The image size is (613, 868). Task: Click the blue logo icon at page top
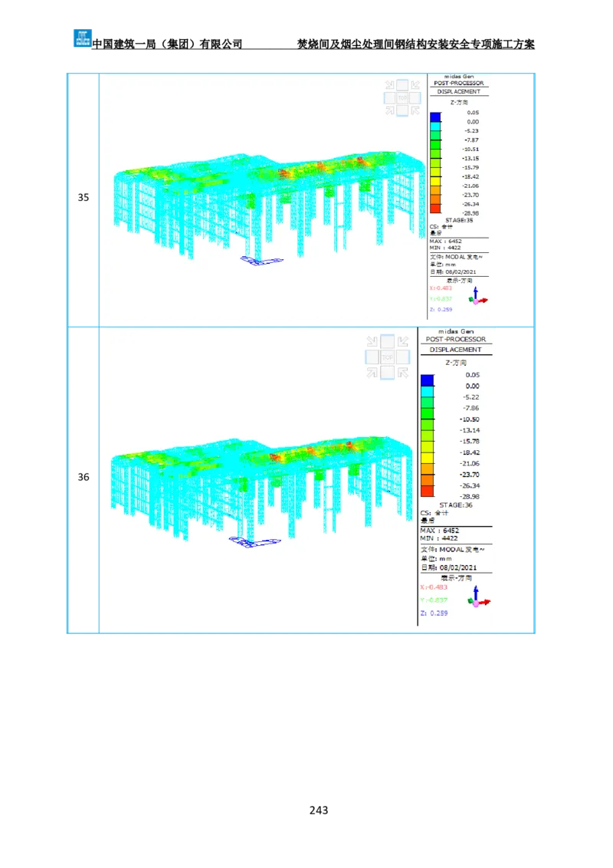click(x=81, y=37)
